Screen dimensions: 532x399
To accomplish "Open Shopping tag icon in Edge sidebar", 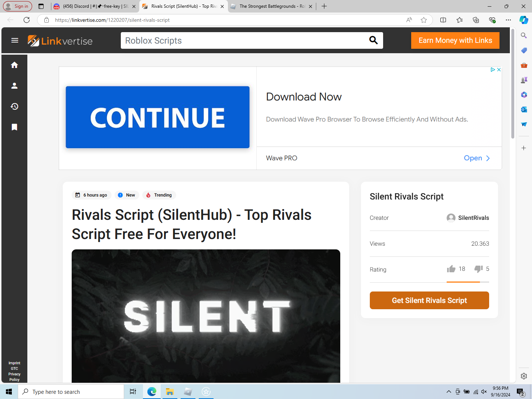I will pos(524,50).
